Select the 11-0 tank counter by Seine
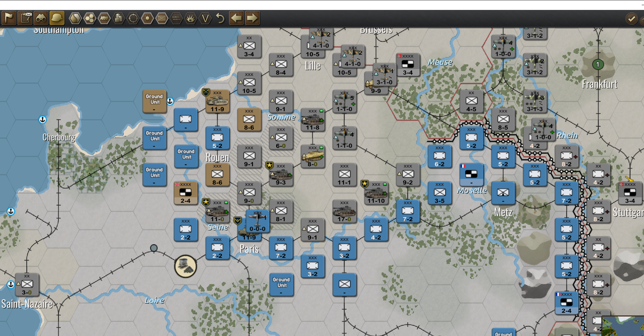This screenshot has height=336, width=644. [x=217, y=211]
